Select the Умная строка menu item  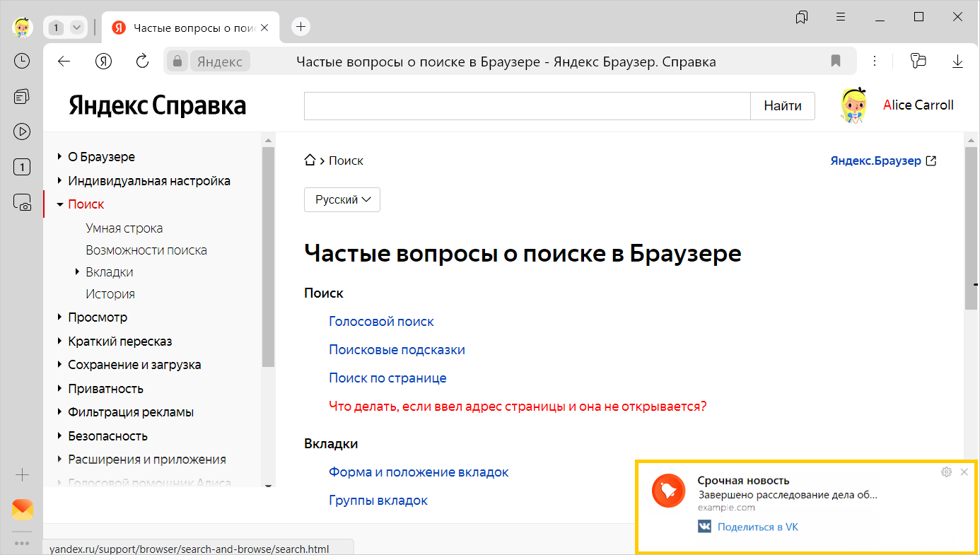[124, 228]
